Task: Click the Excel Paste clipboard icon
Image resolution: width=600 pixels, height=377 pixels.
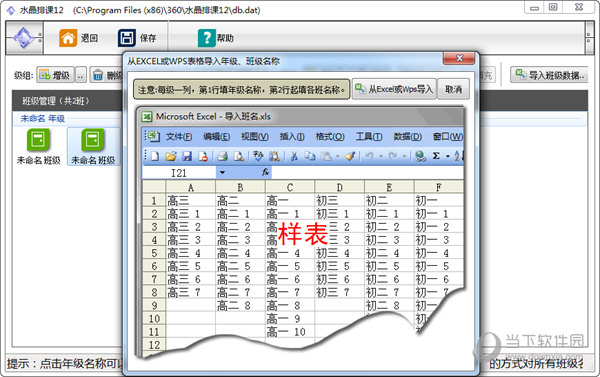Action: (326, 156)
